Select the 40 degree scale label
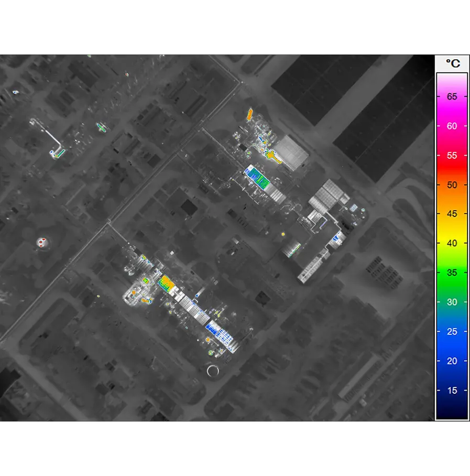This screenshot has width=470, height=476. point(452,243)
